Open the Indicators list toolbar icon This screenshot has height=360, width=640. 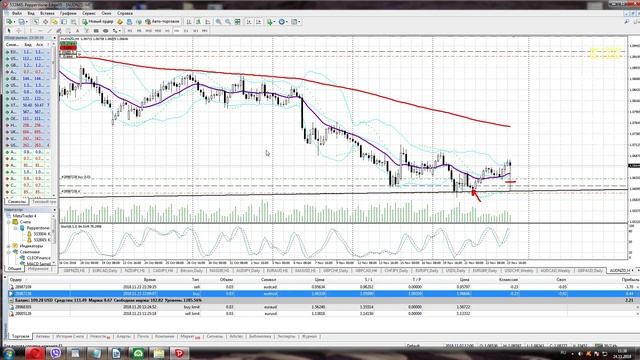[269, 22]
